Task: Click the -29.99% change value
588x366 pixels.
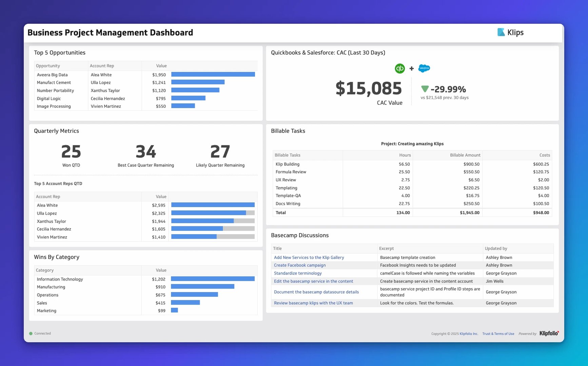Action: (448, 89)
